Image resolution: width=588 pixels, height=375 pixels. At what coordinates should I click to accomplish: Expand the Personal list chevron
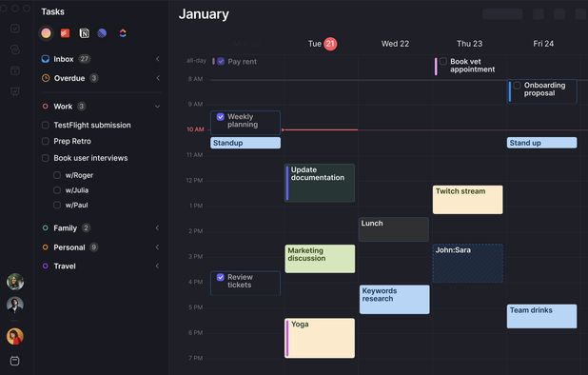click(x=158, y=247)
